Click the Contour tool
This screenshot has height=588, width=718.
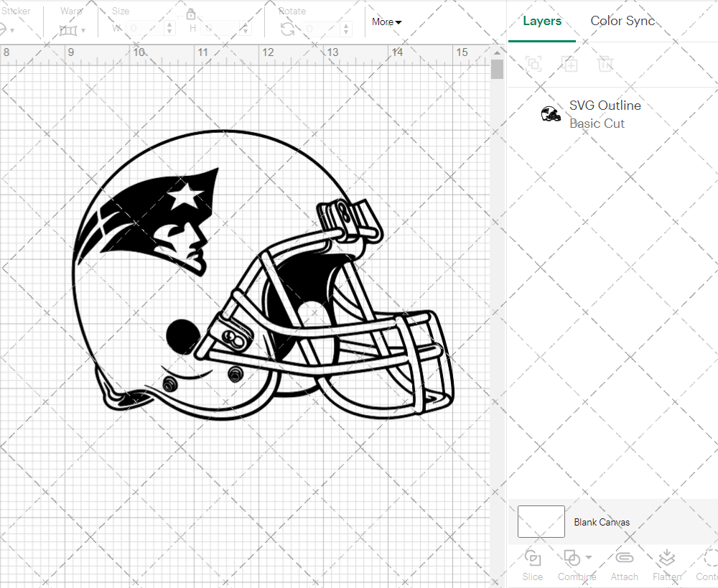[709, 566]
